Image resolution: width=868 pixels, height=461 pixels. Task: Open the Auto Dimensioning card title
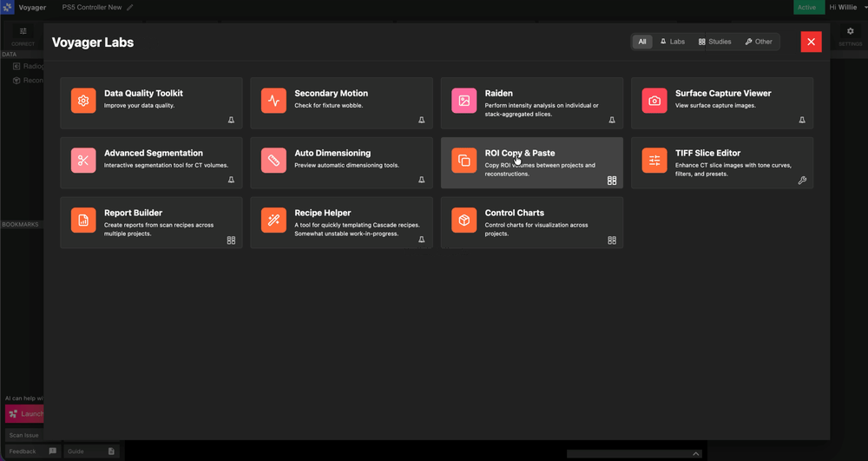(x=332, y=153)
